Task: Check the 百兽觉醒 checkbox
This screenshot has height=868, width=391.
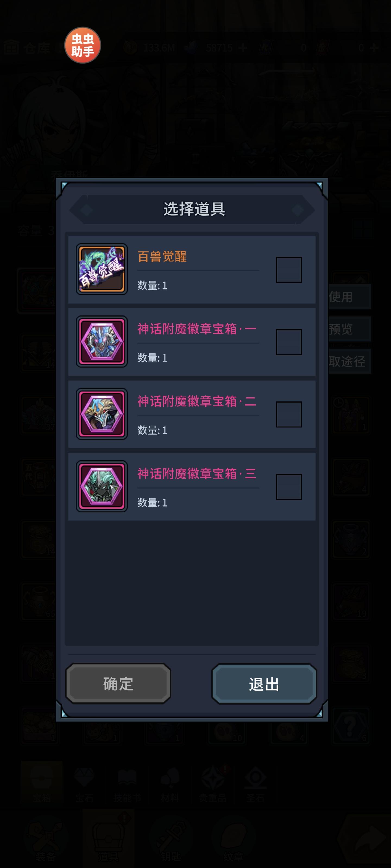Action: (289, 270)
